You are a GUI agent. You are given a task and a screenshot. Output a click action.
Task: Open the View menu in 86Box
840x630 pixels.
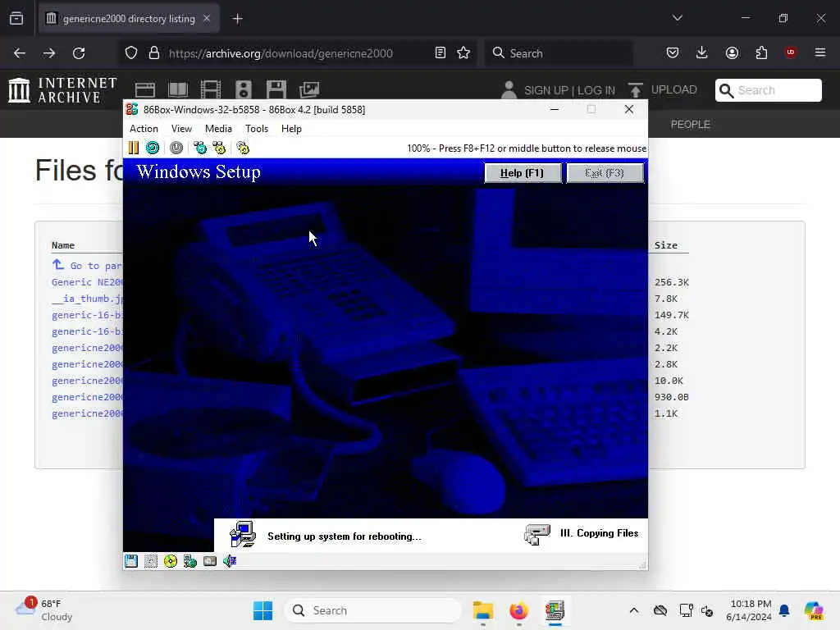click(x=181, y=129)
